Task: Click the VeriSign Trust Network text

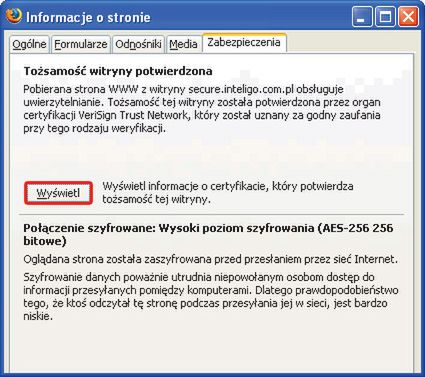Action: point(134,115)
